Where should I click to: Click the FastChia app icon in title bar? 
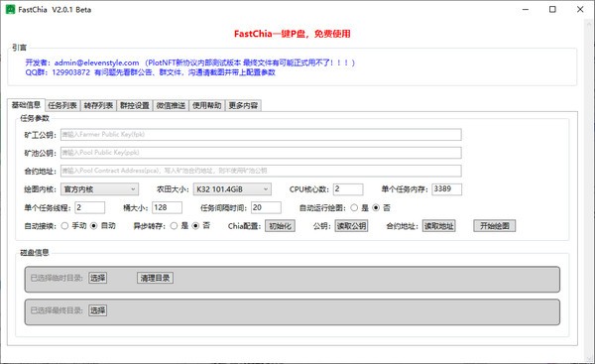(x=10, y=10)
